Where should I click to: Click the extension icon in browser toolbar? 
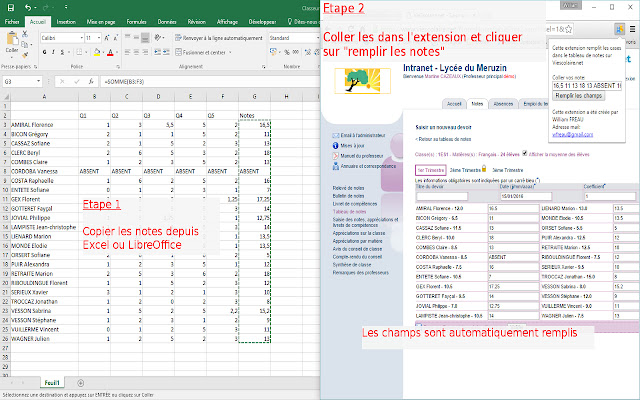tap(620, 29)
